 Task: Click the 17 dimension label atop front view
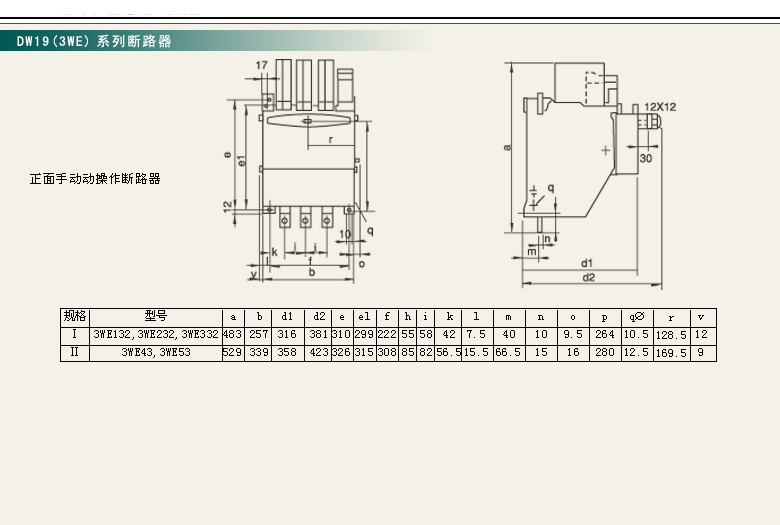pyautogui.click(x=262, y=66)
